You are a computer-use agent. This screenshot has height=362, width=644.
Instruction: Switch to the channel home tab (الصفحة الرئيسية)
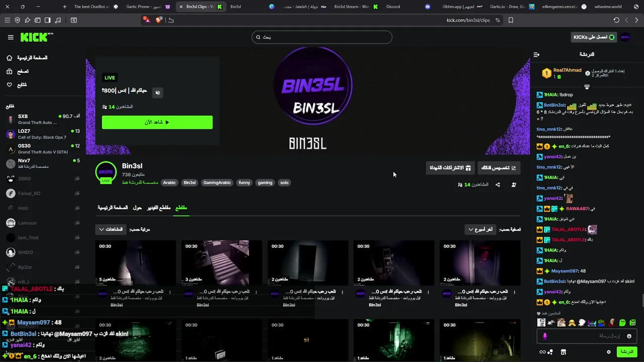(x=113, y=208)
